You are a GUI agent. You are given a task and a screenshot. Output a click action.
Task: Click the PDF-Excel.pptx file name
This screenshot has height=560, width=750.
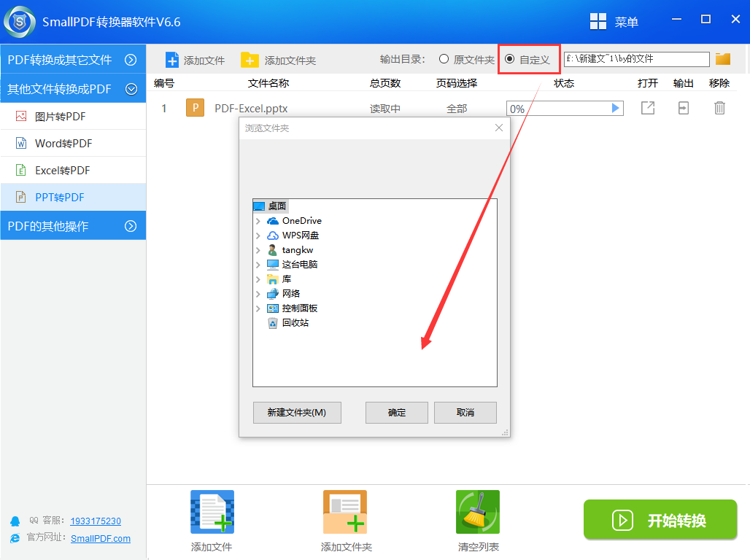click(251, 109)
